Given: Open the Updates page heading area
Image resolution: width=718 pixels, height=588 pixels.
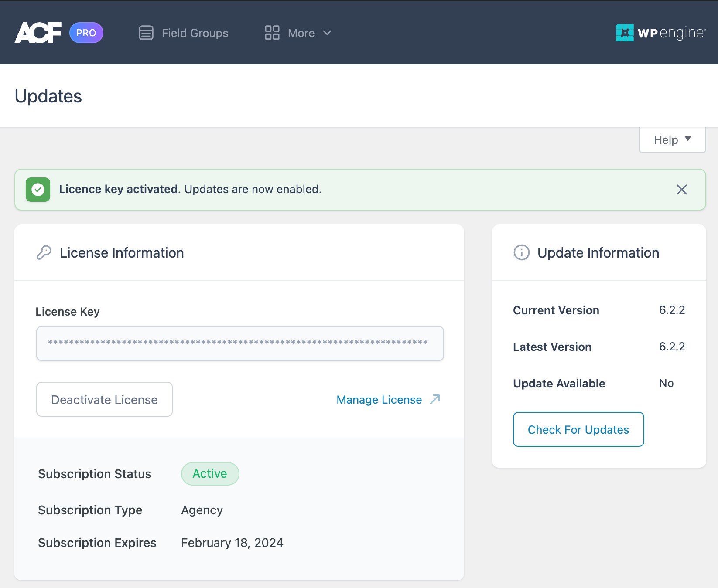Looking at the screenshot, I should coord(48,96).
